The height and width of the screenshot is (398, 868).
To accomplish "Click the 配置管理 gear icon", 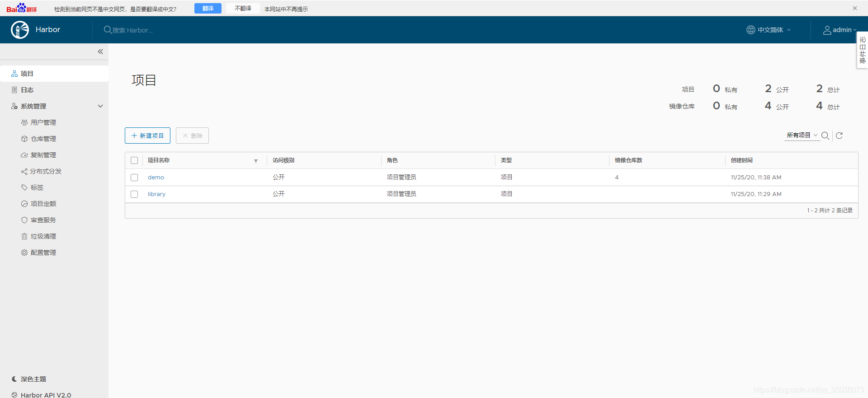I will pos(24,253).
